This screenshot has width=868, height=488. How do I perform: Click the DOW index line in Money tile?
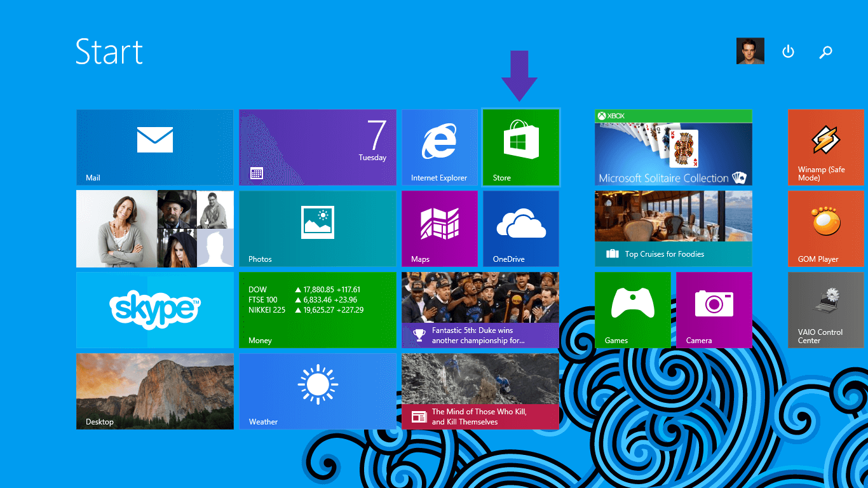click(x=304, y=290)
